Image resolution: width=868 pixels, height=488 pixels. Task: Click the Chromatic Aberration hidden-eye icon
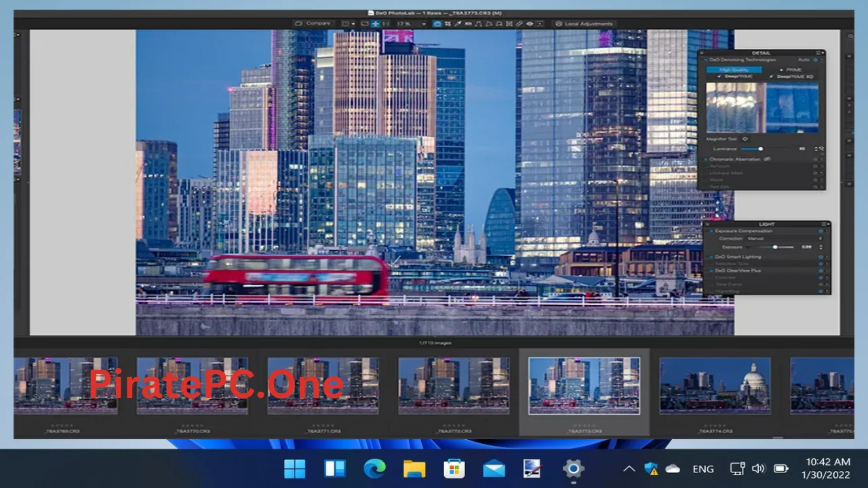click(767, 159)
